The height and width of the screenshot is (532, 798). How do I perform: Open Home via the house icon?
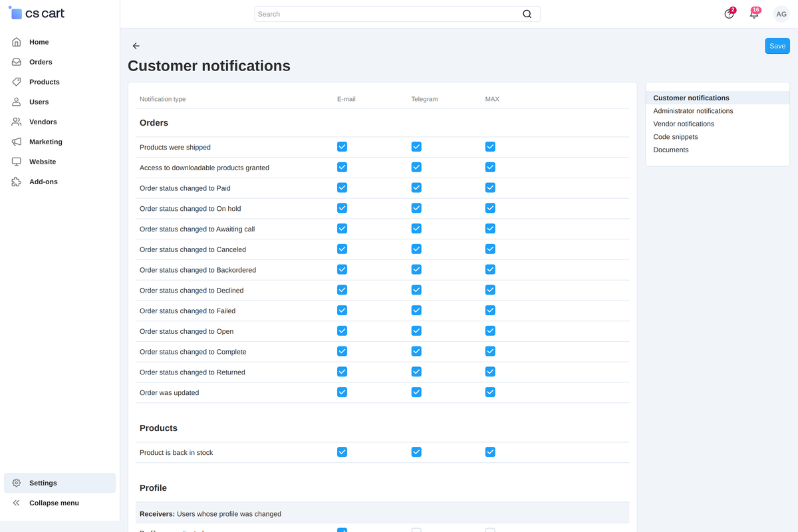[17, 42]
